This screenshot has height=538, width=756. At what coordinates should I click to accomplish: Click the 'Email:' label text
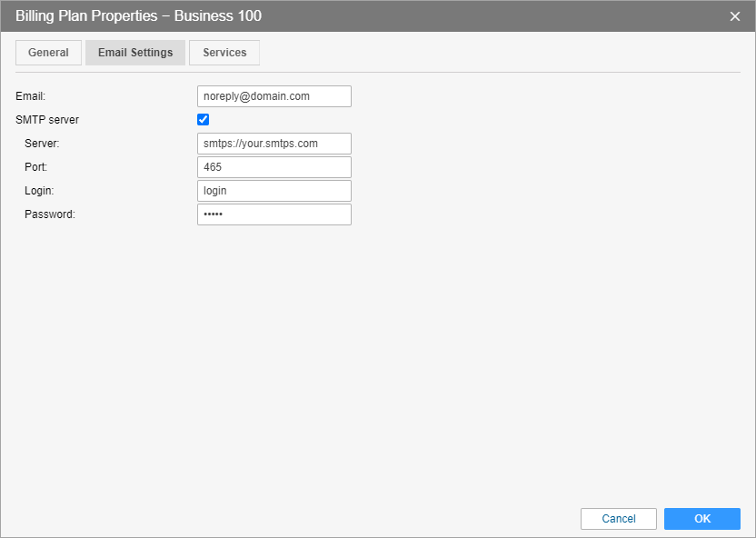coord(30,96)
